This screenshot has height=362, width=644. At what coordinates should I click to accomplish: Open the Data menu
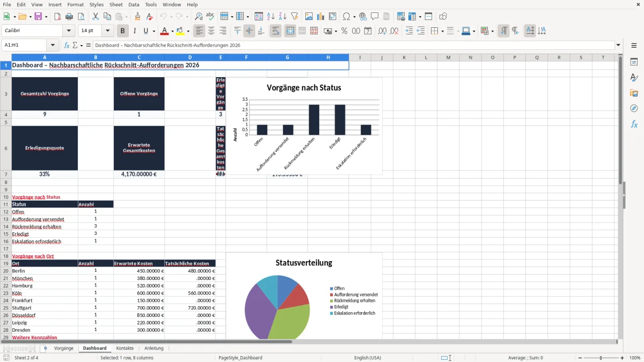point(134,4)
